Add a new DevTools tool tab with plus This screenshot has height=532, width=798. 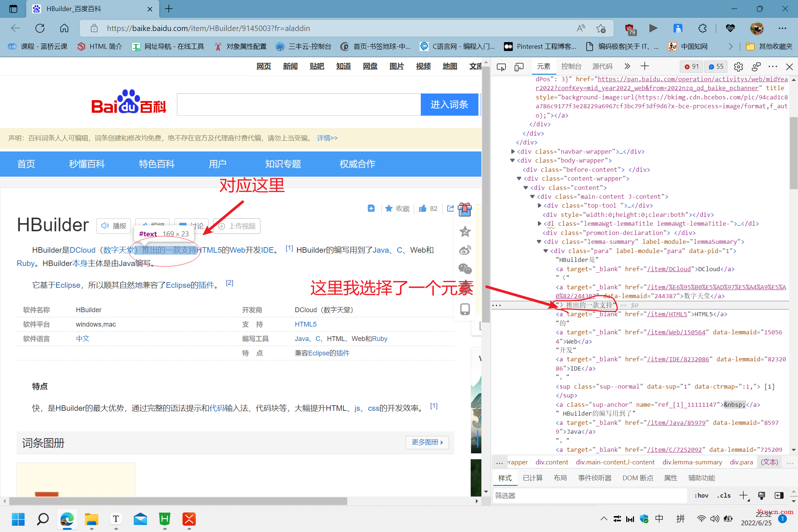click(x=645, y=66)
